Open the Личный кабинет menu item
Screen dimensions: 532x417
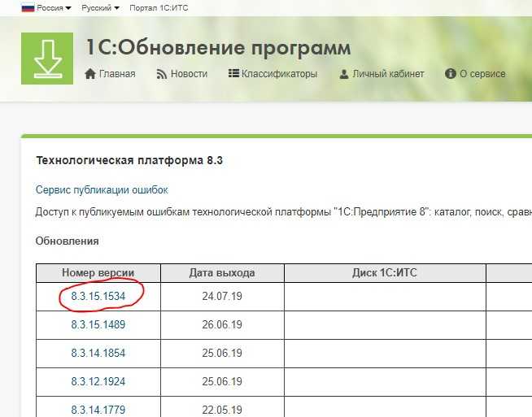tap(388, 74)
